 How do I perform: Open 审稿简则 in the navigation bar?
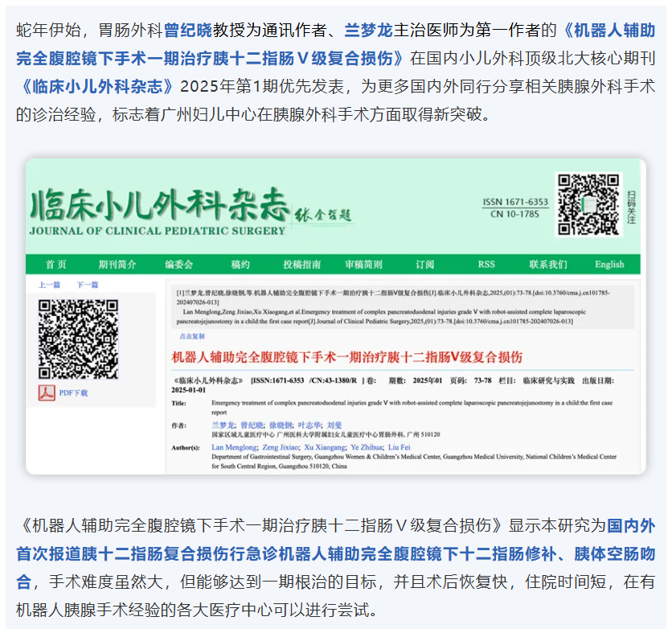[363, 265]
